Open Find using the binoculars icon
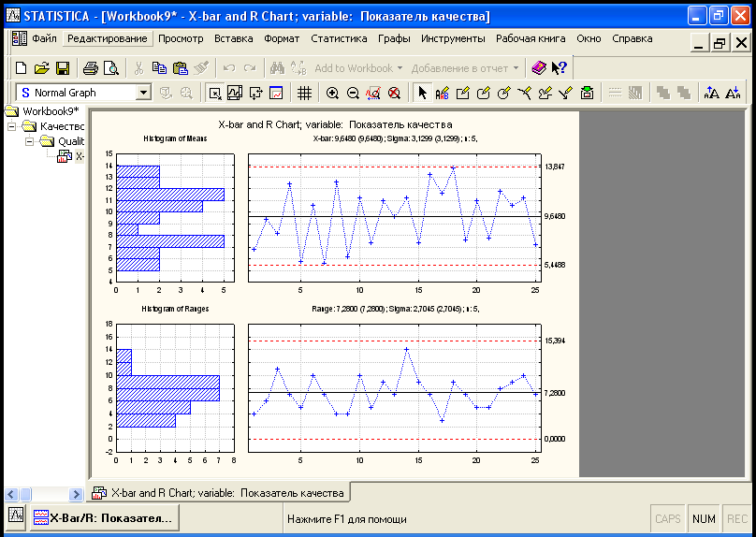756x537 pixels. click(x=277, y=68)
